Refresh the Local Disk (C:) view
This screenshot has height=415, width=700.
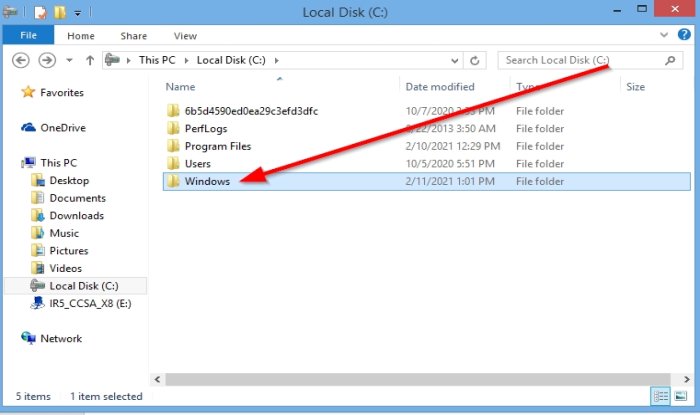pyautogui.click(x=475, y=60)
